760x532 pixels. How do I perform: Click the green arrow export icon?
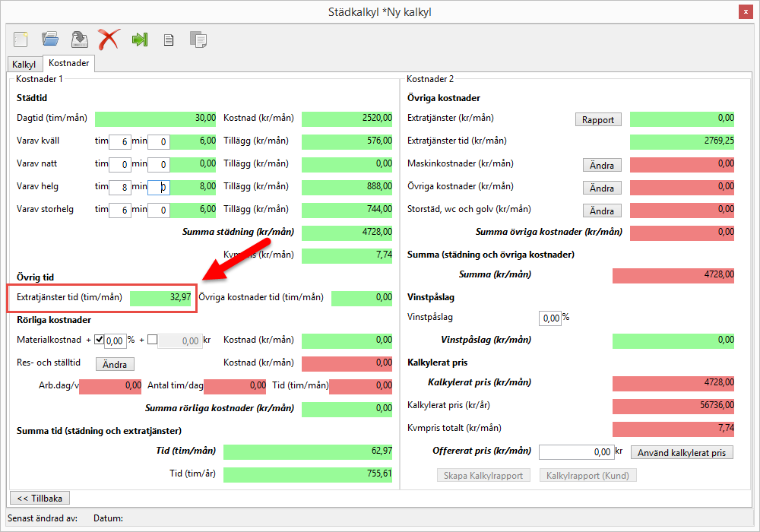coord(139,40)
